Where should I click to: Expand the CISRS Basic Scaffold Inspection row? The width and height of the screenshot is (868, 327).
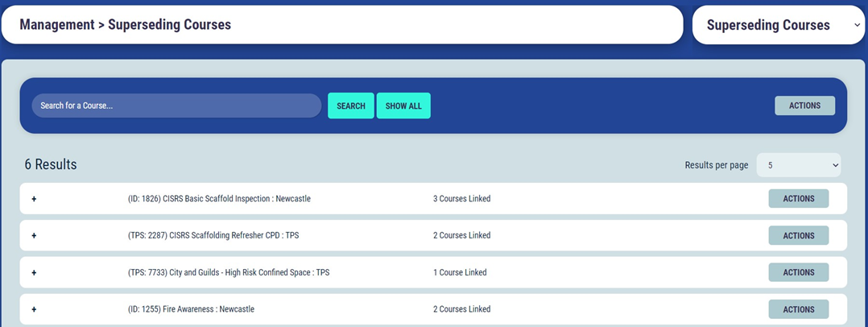click(34, 199)
